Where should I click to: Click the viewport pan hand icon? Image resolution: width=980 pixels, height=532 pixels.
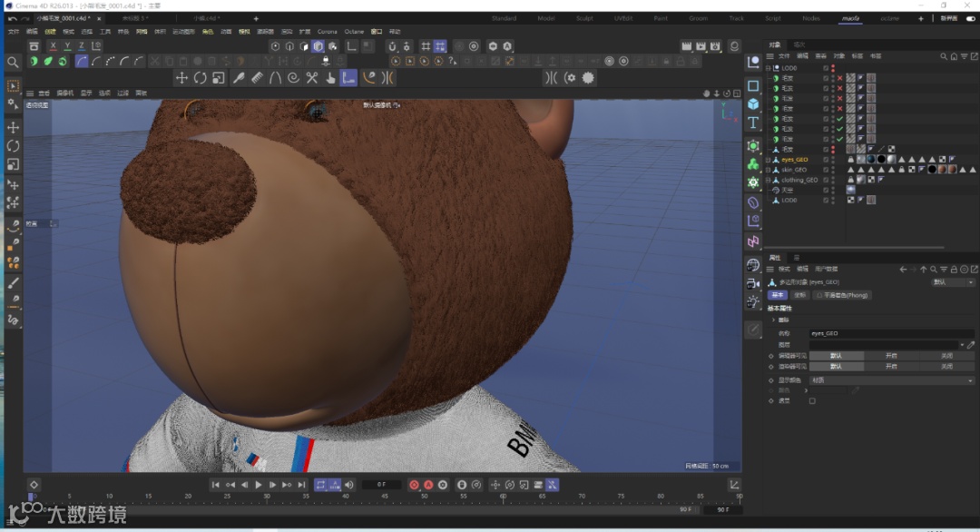tap(706, 94)
